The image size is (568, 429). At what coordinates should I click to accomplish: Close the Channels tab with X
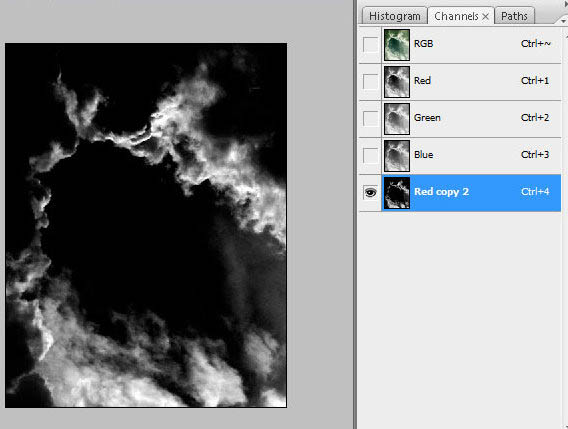click(x=485, y=17)
